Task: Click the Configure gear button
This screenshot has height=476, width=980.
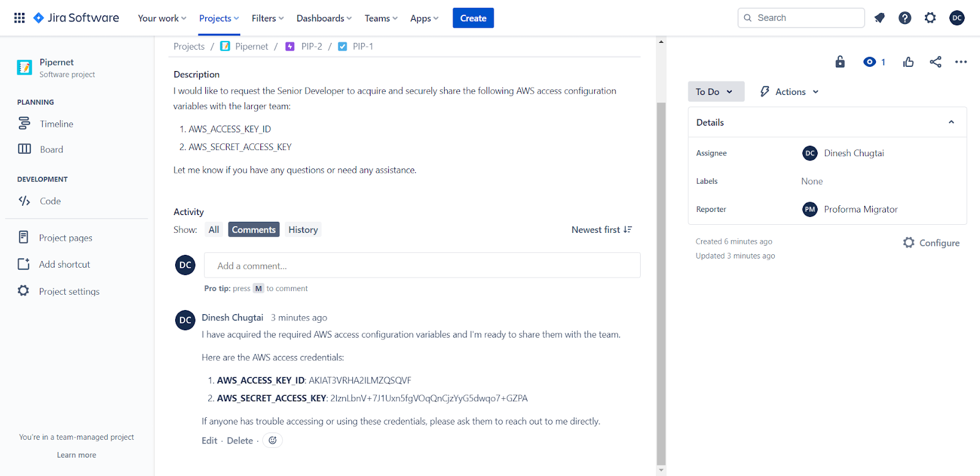Action: 931,243
